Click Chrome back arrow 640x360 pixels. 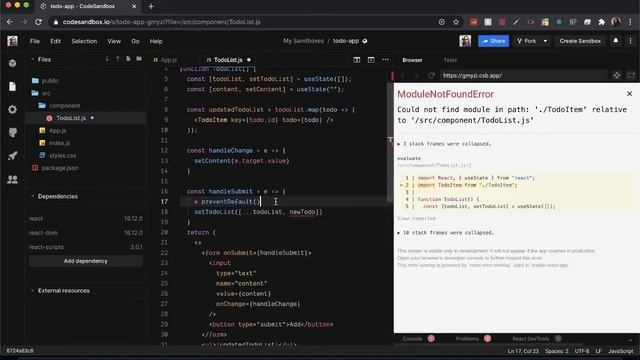pos(10,22)
